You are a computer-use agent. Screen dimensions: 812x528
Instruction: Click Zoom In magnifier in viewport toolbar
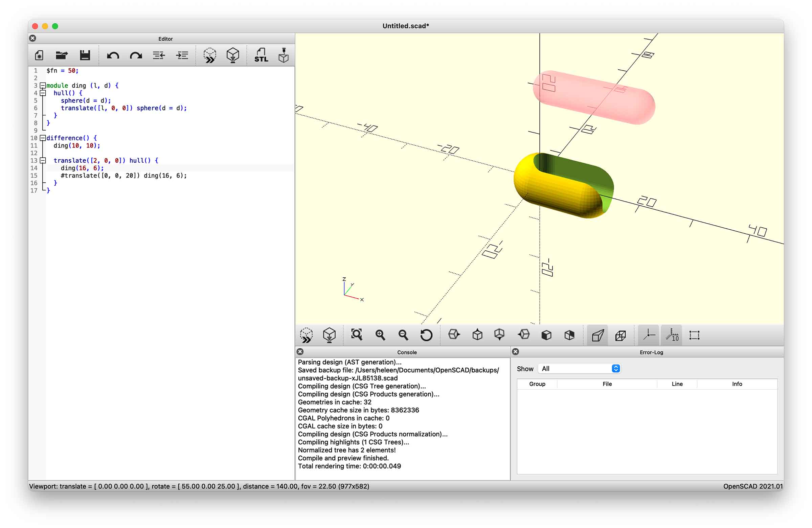(380, 335)
